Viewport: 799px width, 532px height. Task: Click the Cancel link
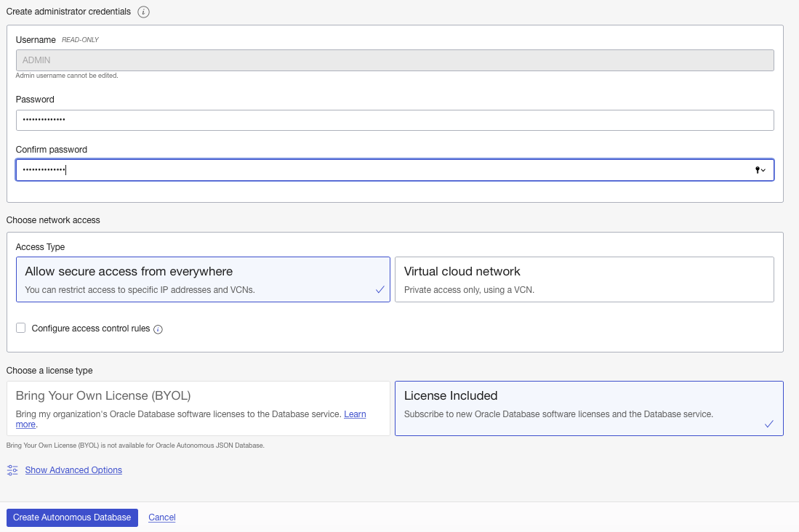pyautogui.click(x=162, y=517)
